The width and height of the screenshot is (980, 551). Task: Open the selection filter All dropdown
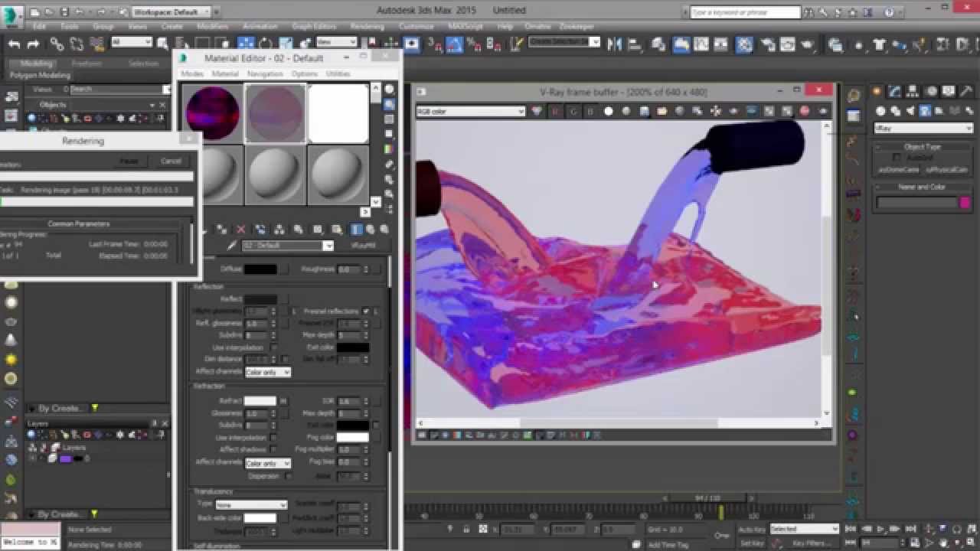(x=132, y=42)
